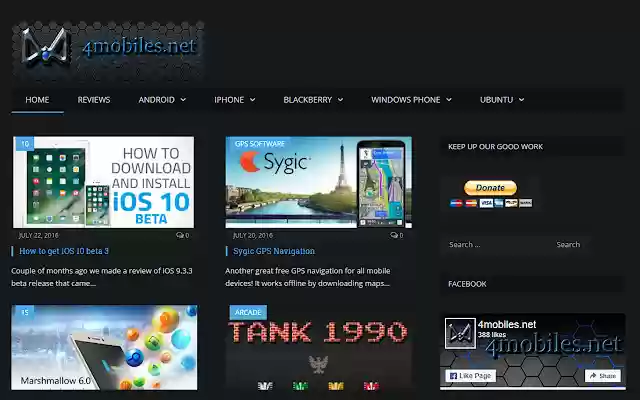
Task: Click the GPS Software category tag
Action: [260, 144]
